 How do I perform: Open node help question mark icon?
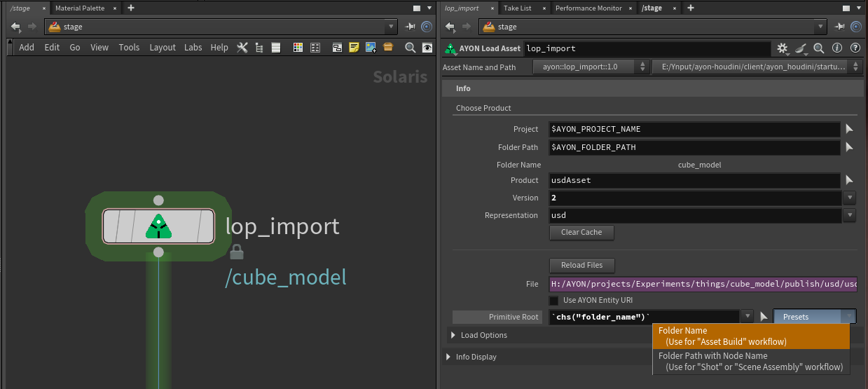(855, 48)
